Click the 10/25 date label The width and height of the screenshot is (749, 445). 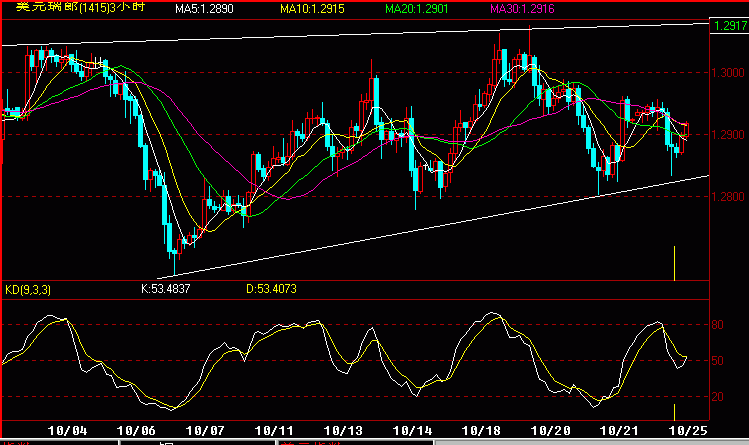tap(688, 431)
